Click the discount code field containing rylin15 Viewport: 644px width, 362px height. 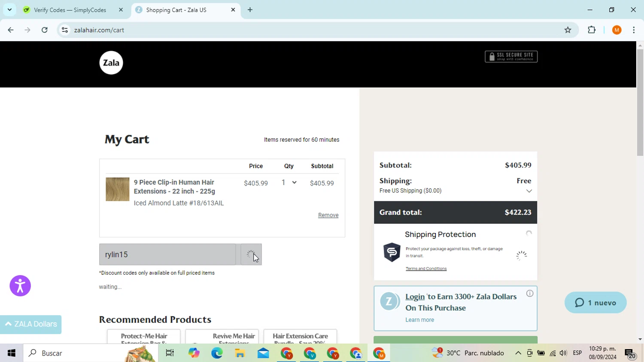pos(167,255)
